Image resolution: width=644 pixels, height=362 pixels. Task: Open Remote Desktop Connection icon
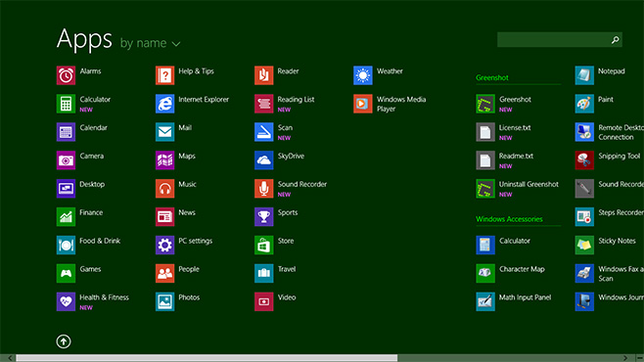pyautogui.click(x=584, y=132)
